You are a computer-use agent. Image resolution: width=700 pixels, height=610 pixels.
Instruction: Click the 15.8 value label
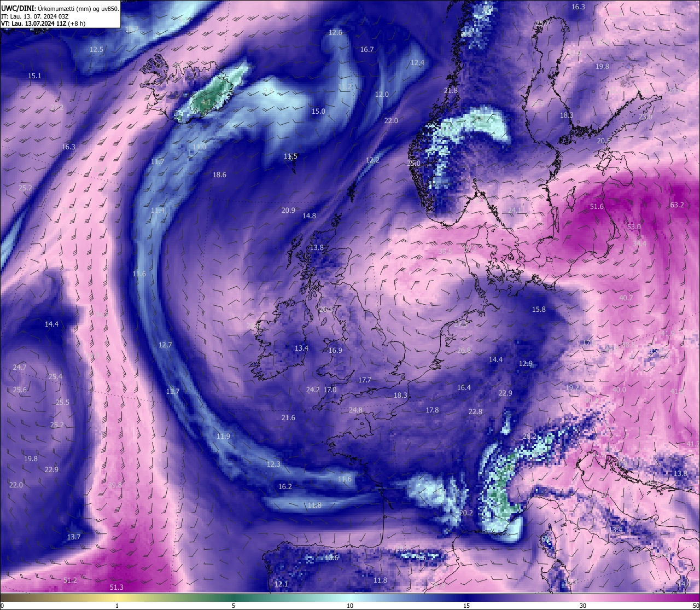click(539, 310)
